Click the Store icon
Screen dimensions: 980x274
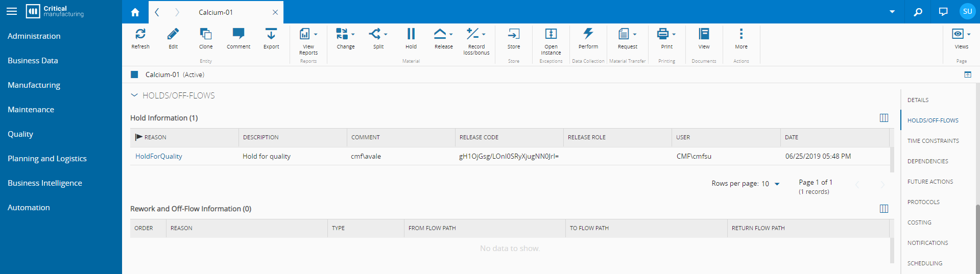[514, 34]
